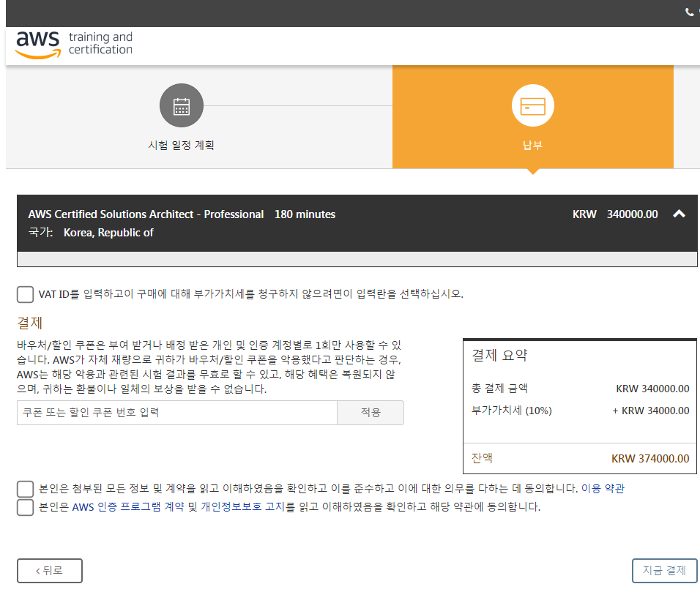The image size is (700, 603).
Task: Click the 뒤로 back button
Action: (x=50, y=570)
